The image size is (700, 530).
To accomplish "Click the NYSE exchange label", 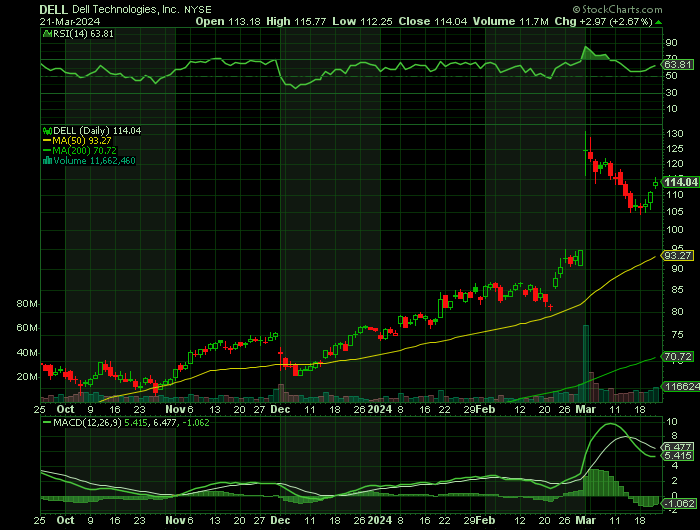I will pyautogui.click(x=197, y=9).
